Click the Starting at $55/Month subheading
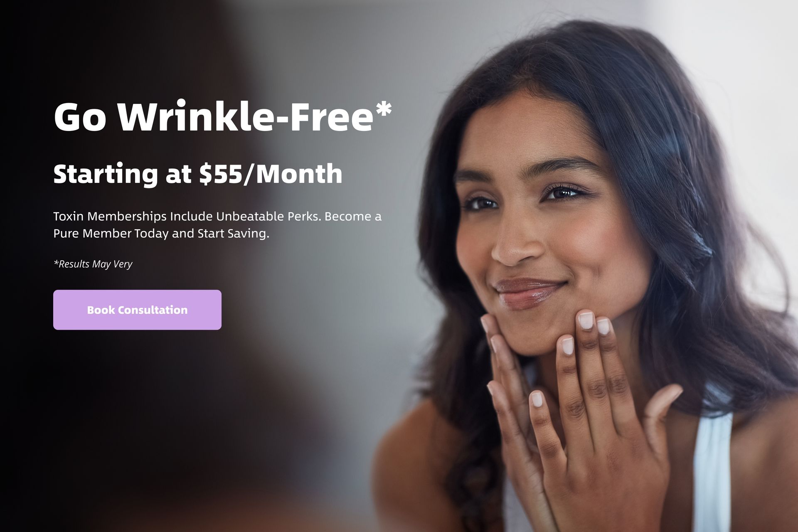 pos(198,174)
